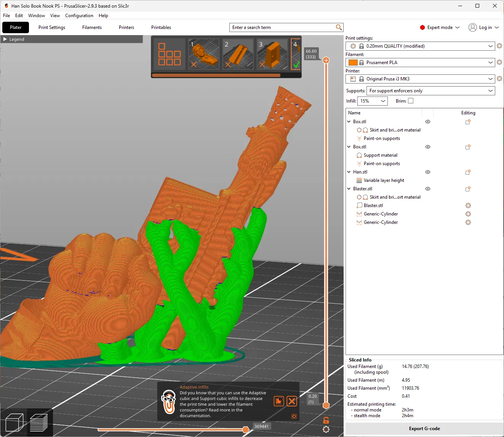This screenshot has width=504, height=437.
Task: Open settings gear next to Original Prusa i3 MK3
Action: point(499,79)
